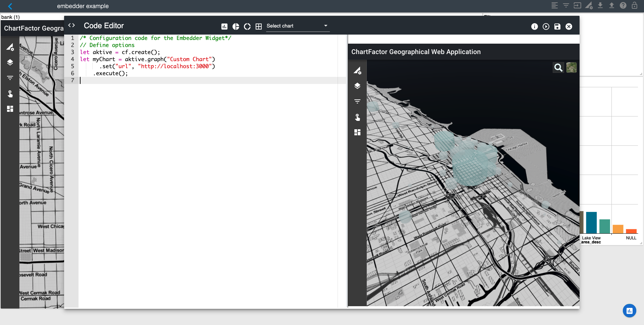644x325 pixels.
Task: Click the map search magnifier icon
Action: tap(558, 68)
